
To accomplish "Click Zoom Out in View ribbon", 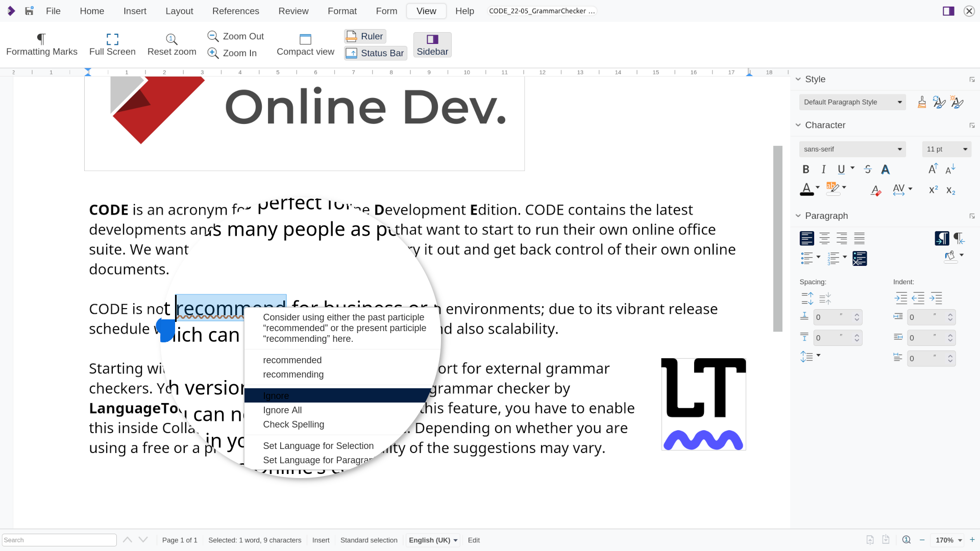I will pos(236,36).
